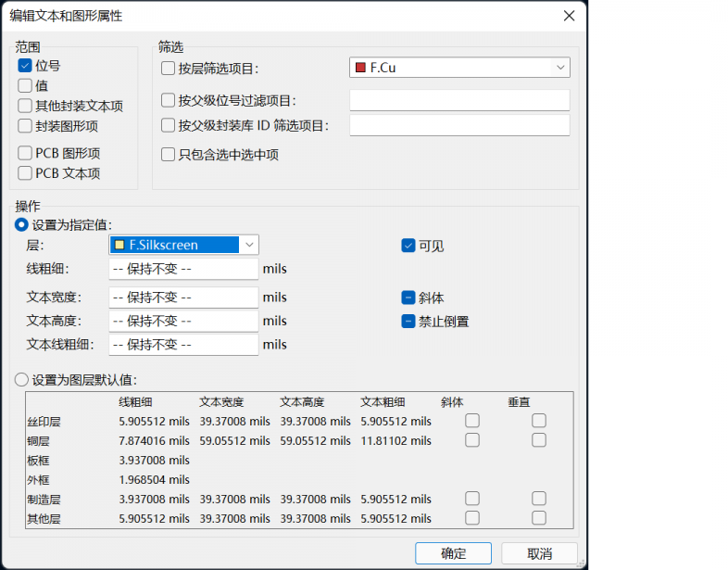
Task: Click the 线粗细 input field
Action: click(183, 269)
